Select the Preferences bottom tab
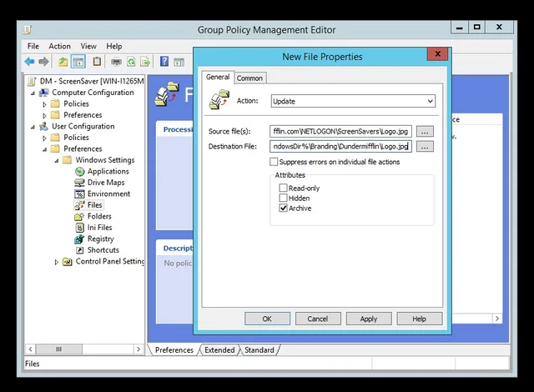Image resolution: width=534 pixels, height=392 pixels. point(174,349)
